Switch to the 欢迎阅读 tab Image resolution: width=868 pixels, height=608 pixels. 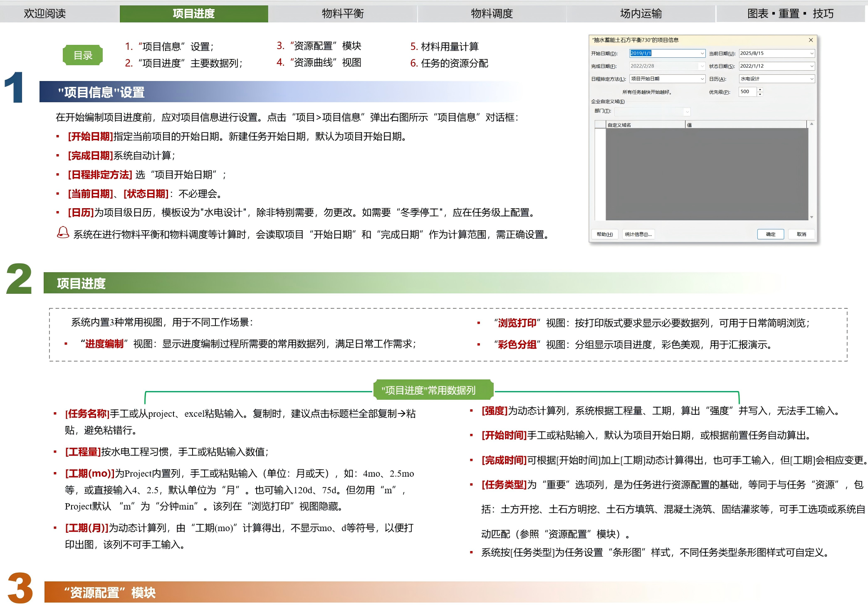click(45, 14)
